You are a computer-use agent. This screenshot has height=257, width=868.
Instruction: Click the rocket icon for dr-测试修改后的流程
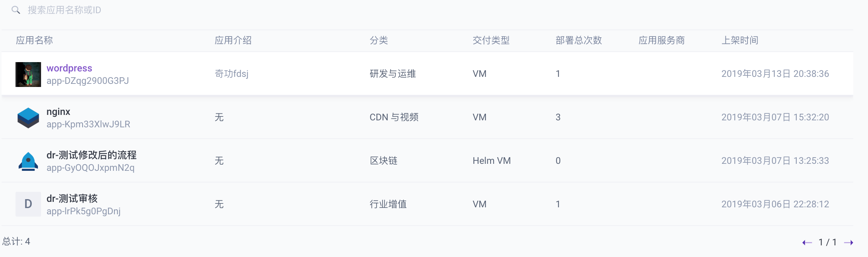click(28, 160)
